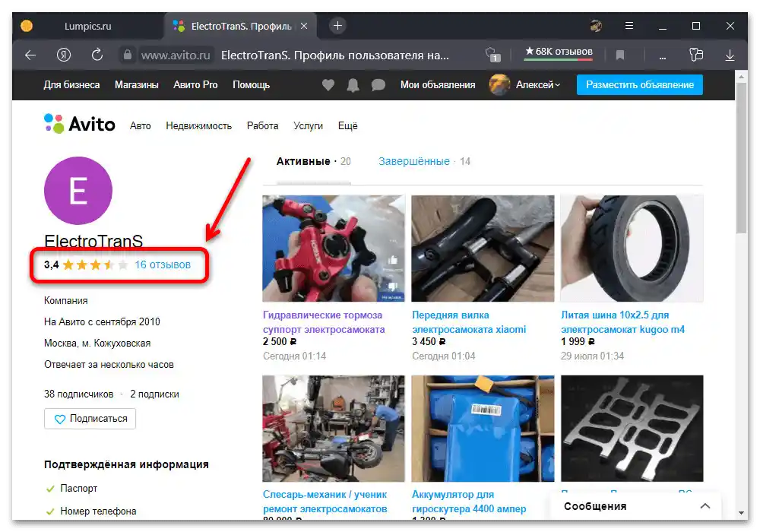Viewport: 760px width, 532px height.
Task: Close the ElectroTranS tab
Action: pos(304,26)
